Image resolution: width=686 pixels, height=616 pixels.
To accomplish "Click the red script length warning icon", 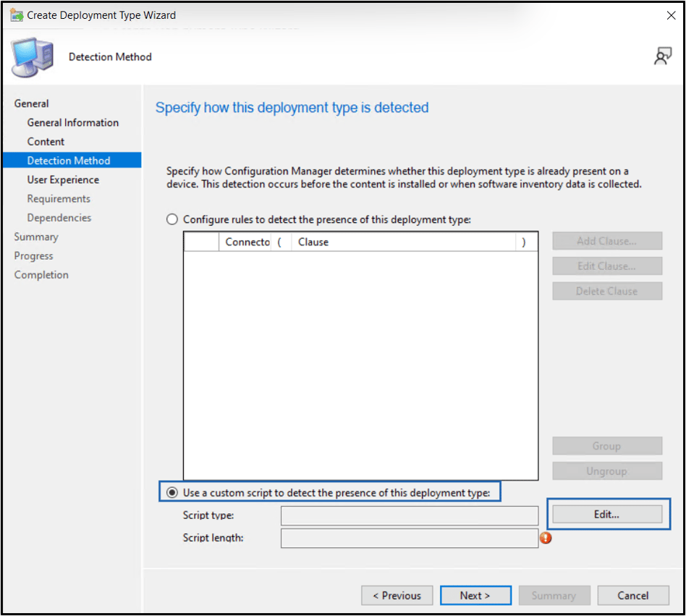I will pos(546,538).
